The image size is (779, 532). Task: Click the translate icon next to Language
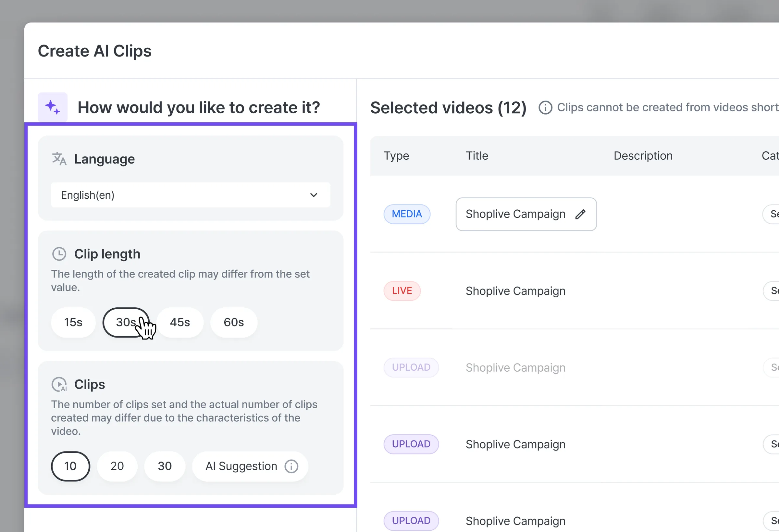(x=59, y=159)
